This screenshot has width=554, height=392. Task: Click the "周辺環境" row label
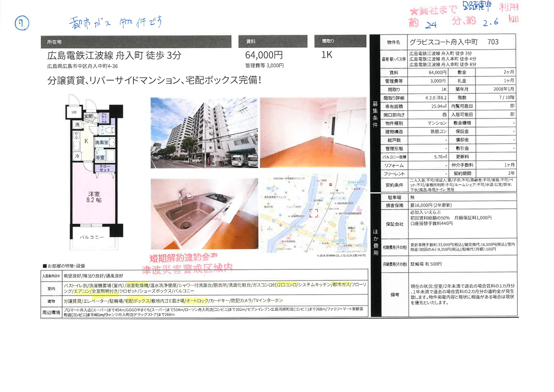[x=51, y=313]
